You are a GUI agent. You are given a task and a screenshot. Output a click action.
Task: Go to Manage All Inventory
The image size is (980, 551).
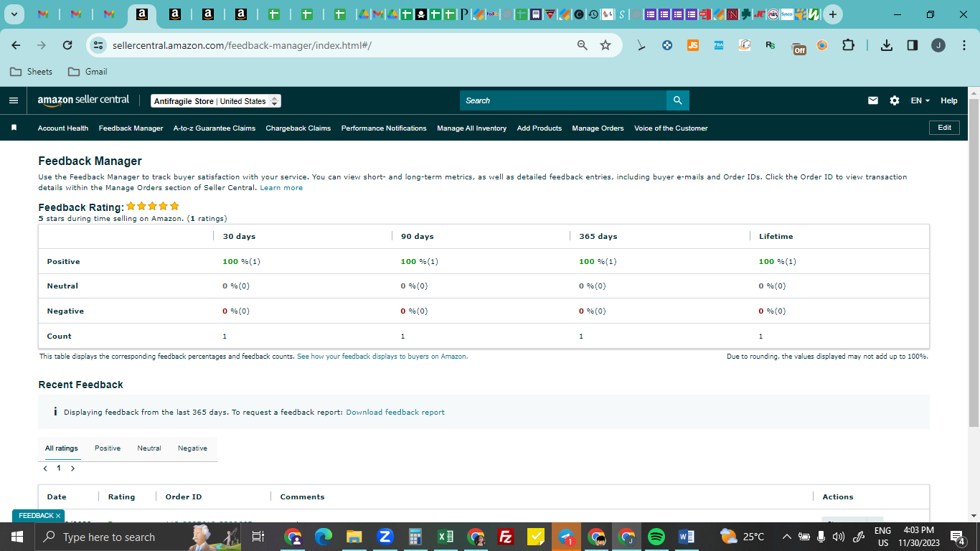point(472,128)
